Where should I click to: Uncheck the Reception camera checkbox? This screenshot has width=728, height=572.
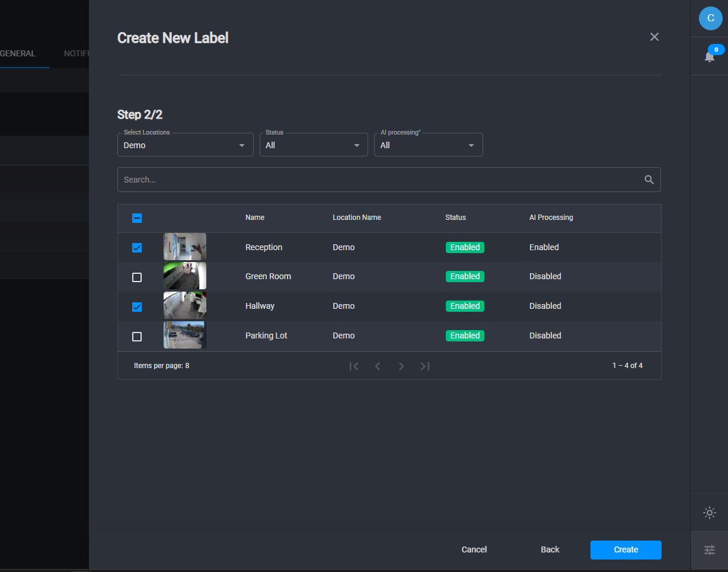click(137, 248)
